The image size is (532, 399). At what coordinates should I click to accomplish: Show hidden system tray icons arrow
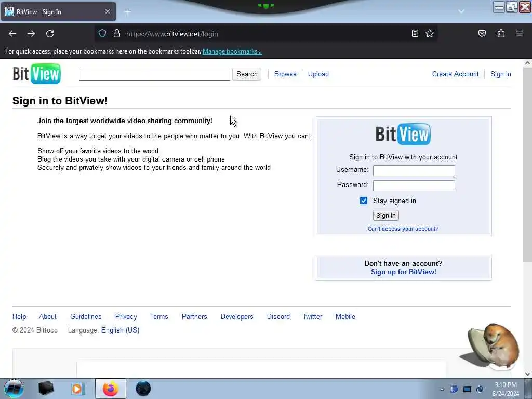point(442,389)
